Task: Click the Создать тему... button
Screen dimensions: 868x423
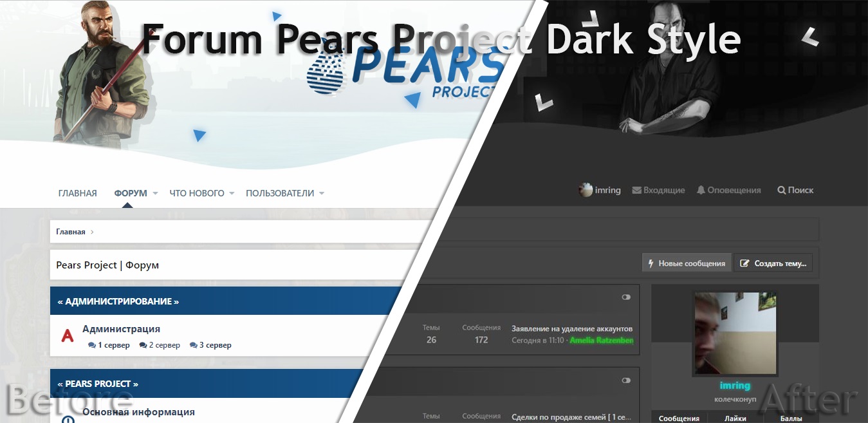Action: pyautogui.click(x=773, y=263)
